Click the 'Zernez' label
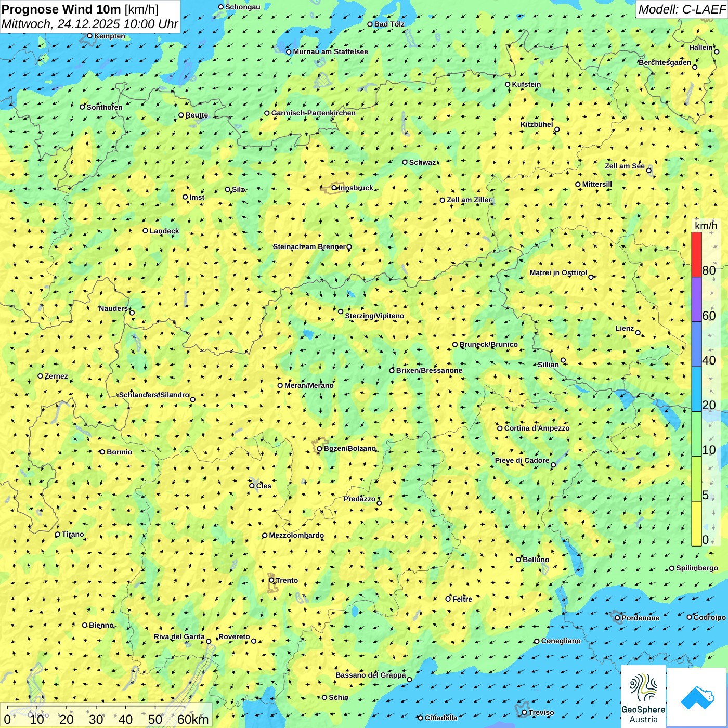Screen dimensions: 728x728 56,376
